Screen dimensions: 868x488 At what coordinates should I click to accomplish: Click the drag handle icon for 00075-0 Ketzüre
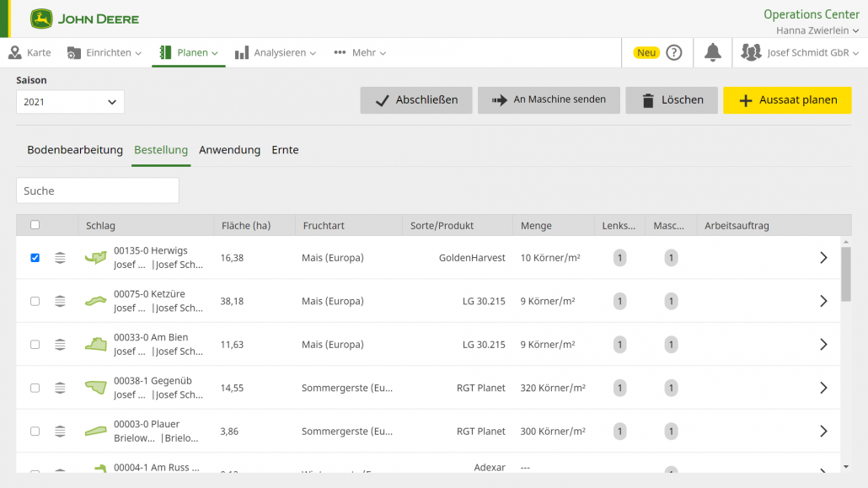click(x=61, y=302)
